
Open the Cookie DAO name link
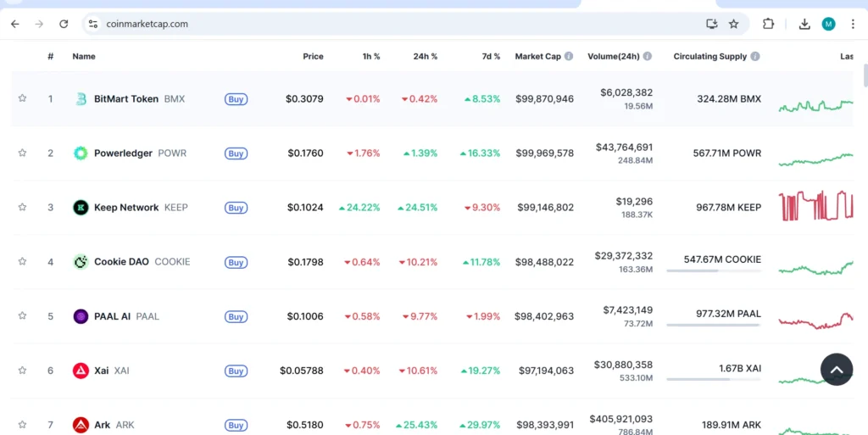pos(121,262)
